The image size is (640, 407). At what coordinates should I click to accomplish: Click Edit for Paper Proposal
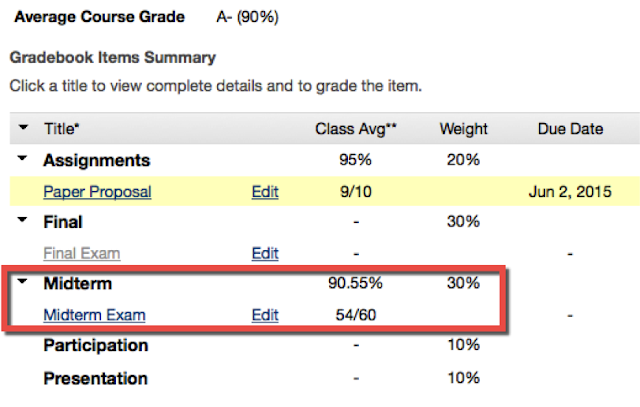(x=265, y=191)
